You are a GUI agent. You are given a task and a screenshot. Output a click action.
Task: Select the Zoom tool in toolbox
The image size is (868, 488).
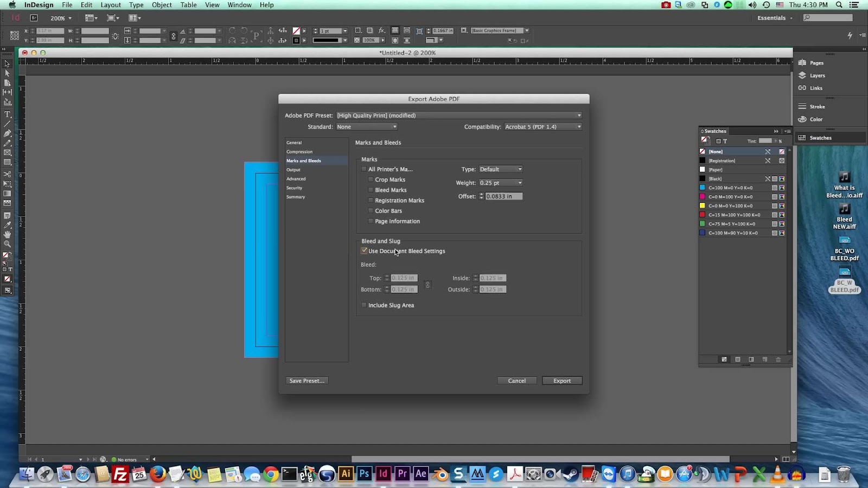(7, 244)
